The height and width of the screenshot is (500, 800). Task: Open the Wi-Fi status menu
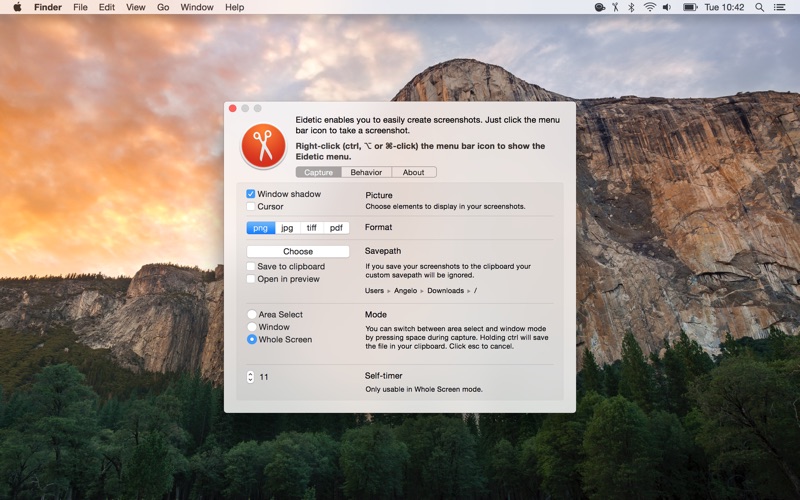649,7
